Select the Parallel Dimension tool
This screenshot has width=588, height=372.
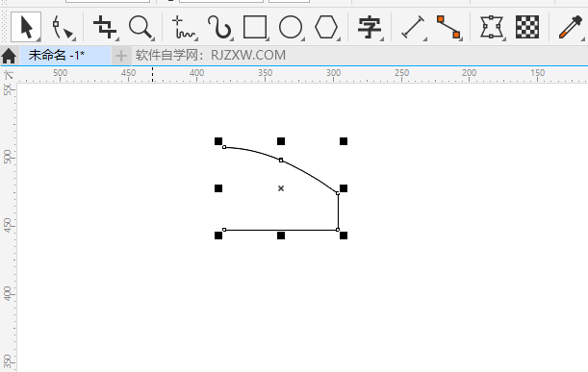click(x=413, y=27)
